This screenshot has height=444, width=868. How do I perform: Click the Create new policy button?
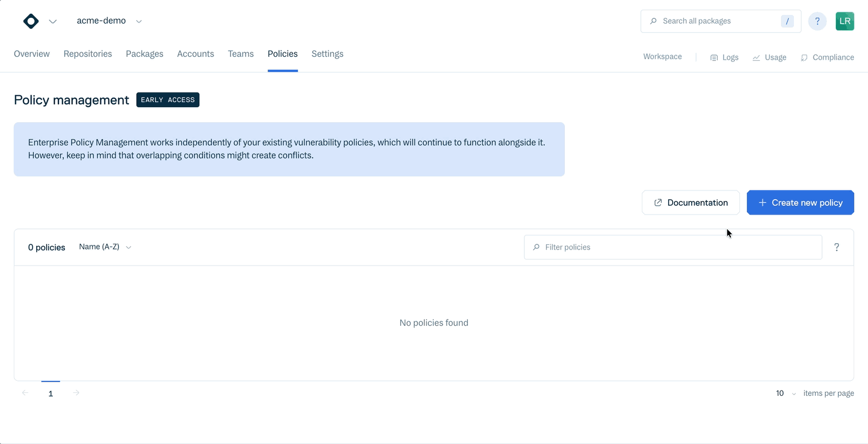coord(800,202)
